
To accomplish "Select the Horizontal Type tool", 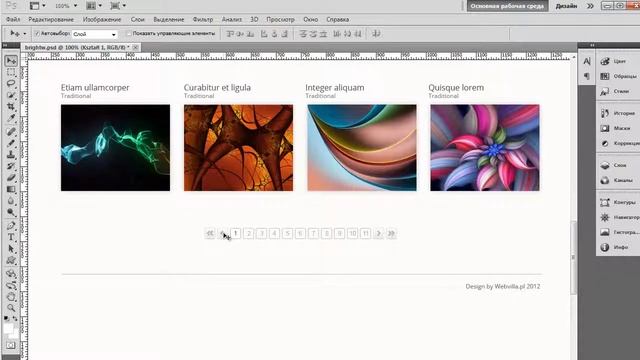I will pyautogui.click(x=11, y=237).
